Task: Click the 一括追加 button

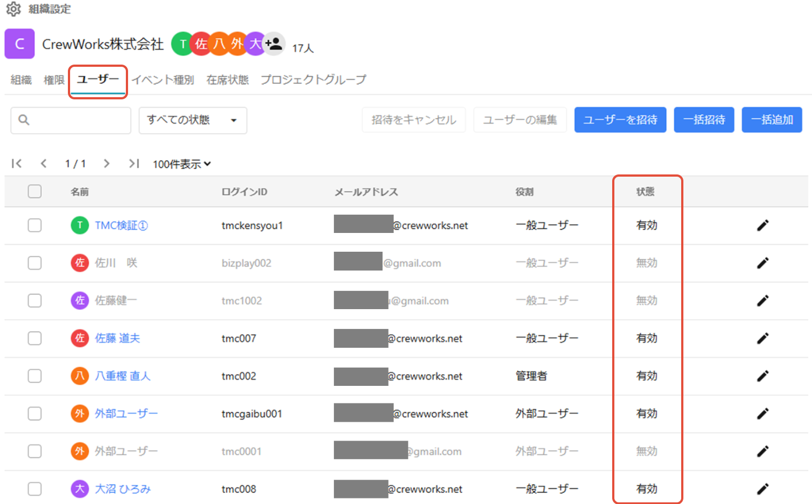Action: tap(772, 120)
